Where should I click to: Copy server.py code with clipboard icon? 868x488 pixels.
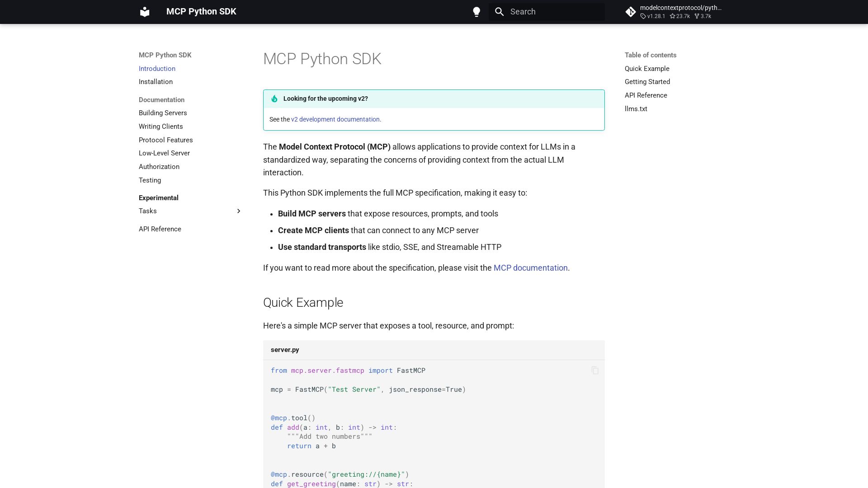[x=595, y=371]
